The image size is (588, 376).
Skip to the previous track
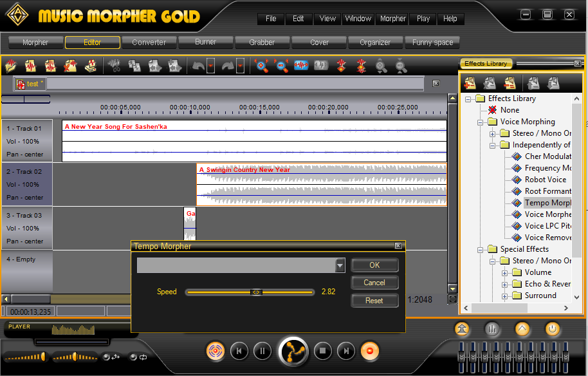(x=239, y=352)
